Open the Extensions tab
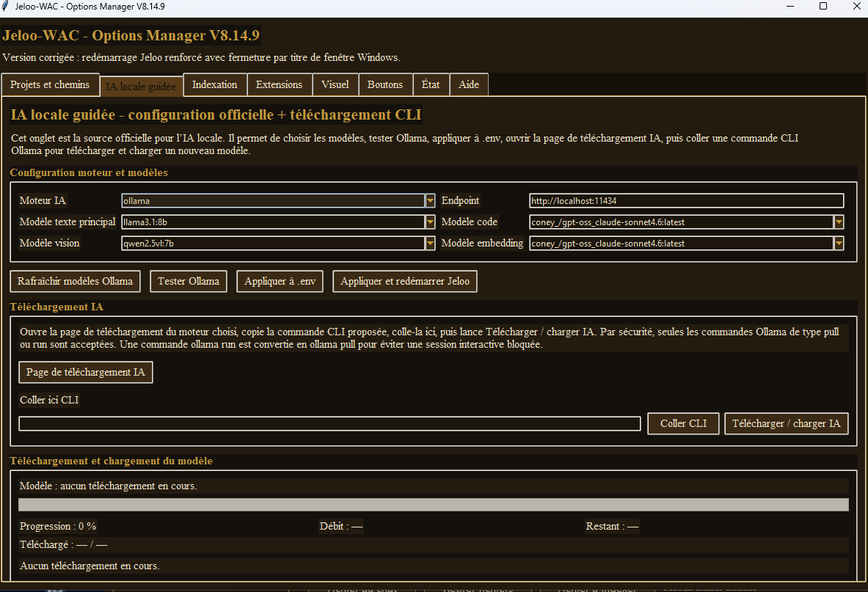The image size is (868, 592). click(279, 84)
